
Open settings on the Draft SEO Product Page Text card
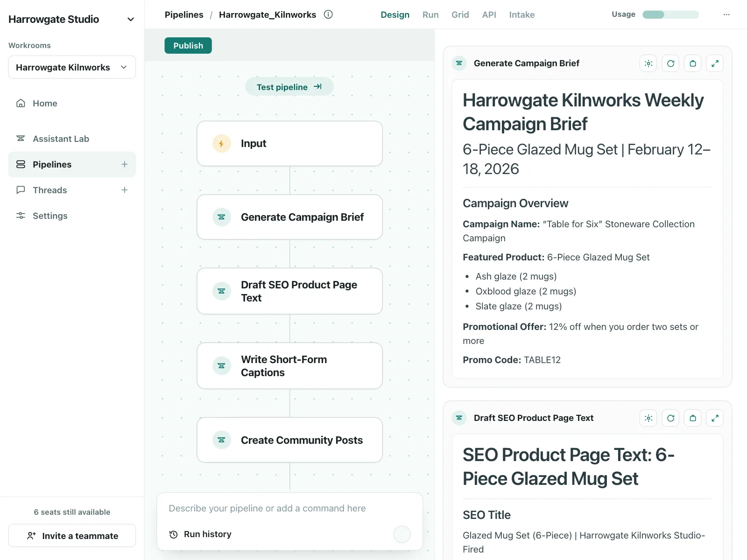(x=648, y=418)
